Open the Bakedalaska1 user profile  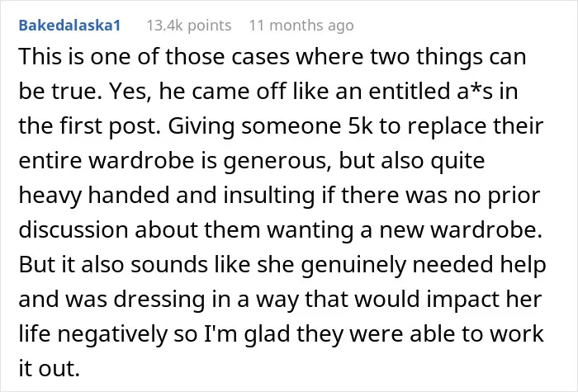coord(69,26)
